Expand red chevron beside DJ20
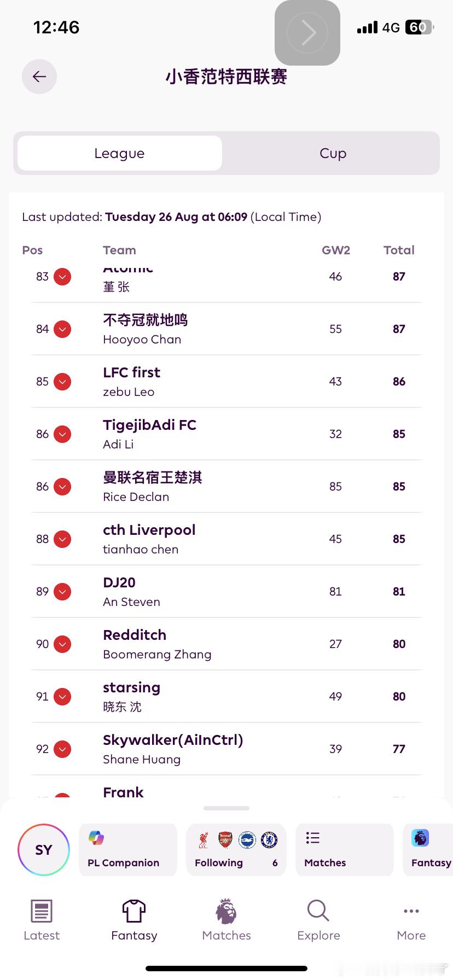This screenshot has width=453, height=980. point(62,592)
